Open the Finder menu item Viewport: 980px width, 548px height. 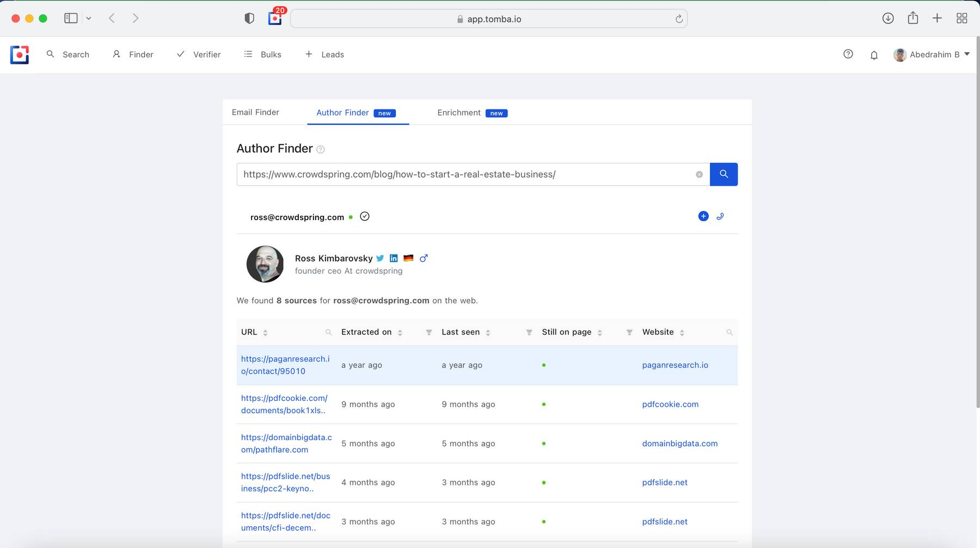pyautogui.click(x=133, y=54)
